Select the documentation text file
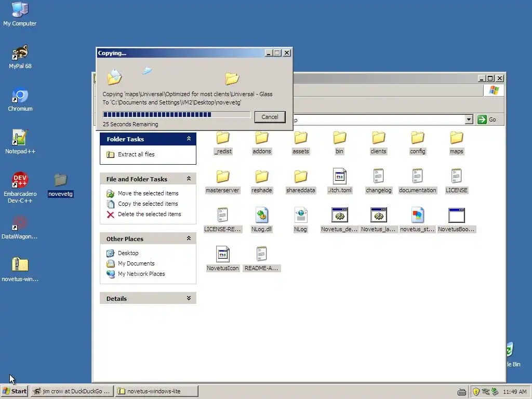 pos(417,181)
